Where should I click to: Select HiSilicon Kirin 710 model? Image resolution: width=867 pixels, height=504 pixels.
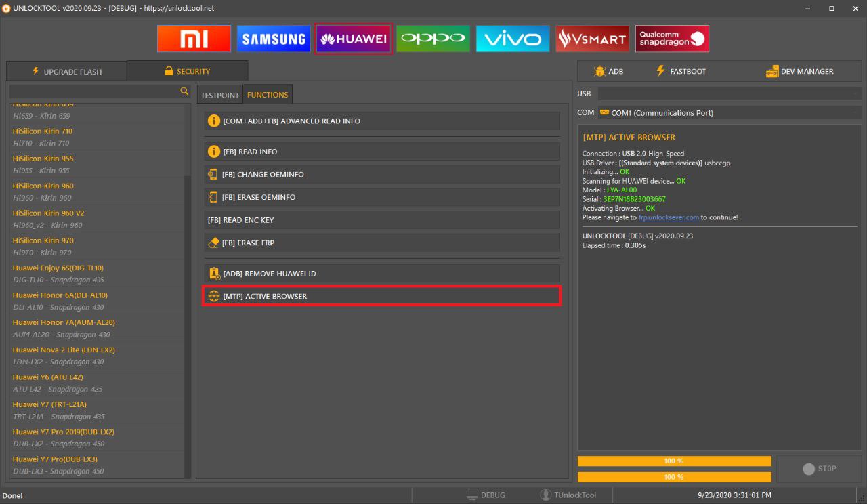click(96, 137)
